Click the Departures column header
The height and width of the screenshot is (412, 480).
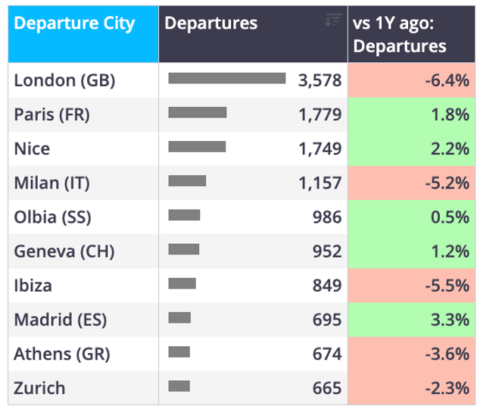[253, 34]
